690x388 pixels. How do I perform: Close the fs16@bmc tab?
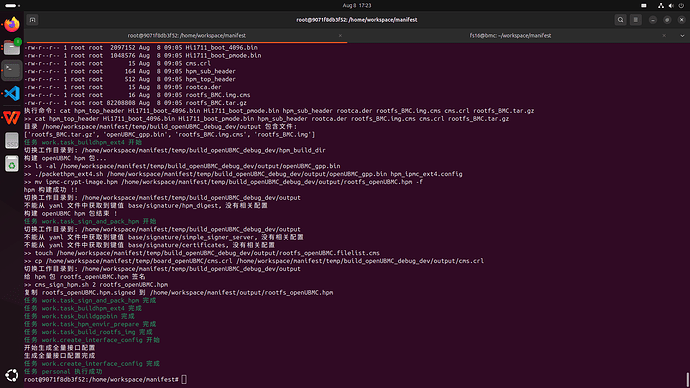click(664, 36)
